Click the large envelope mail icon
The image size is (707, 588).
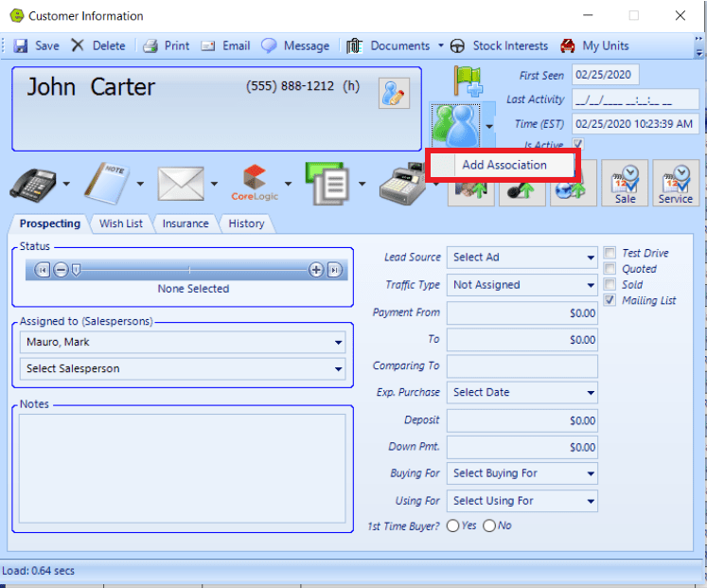(x=181, y=184)
